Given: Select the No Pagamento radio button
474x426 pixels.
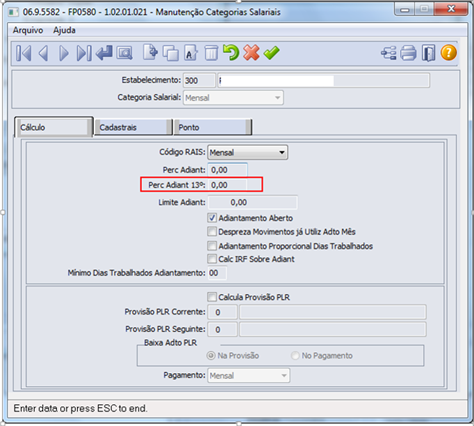Looking at the screenshot, I should (x=295, y=356).
